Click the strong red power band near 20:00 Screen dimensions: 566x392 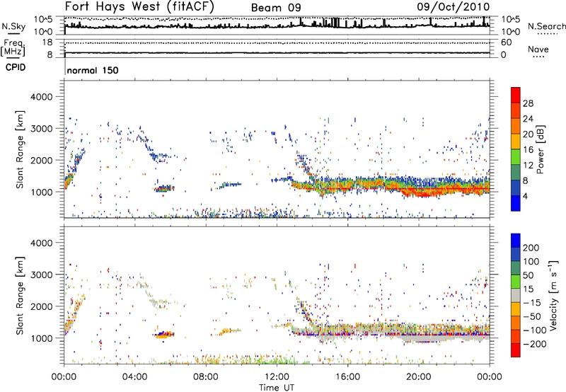point(422,192)
